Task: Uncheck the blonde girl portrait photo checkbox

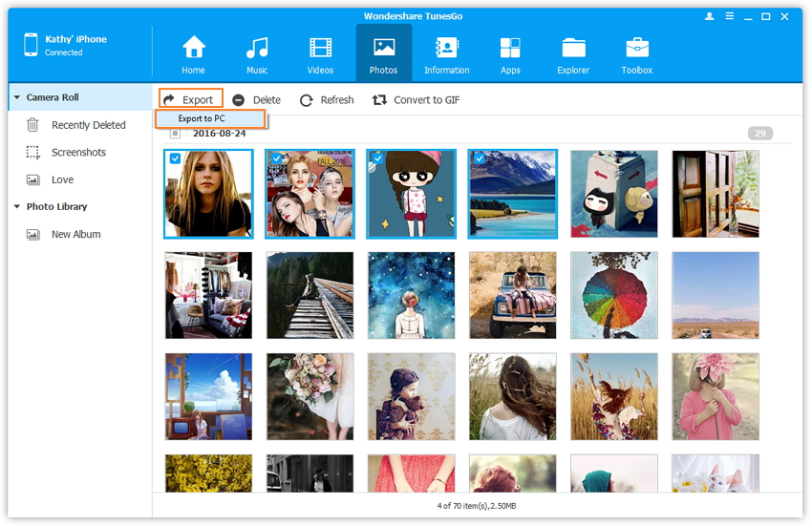Action: (x=175, y=158)
